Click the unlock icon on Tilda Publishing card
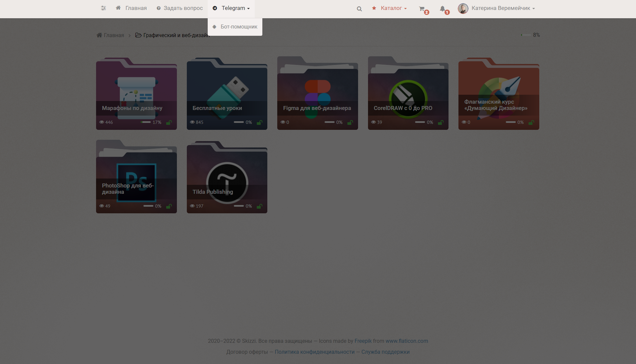The width and height of the screenshot is (636, 364). coord(260,206)
